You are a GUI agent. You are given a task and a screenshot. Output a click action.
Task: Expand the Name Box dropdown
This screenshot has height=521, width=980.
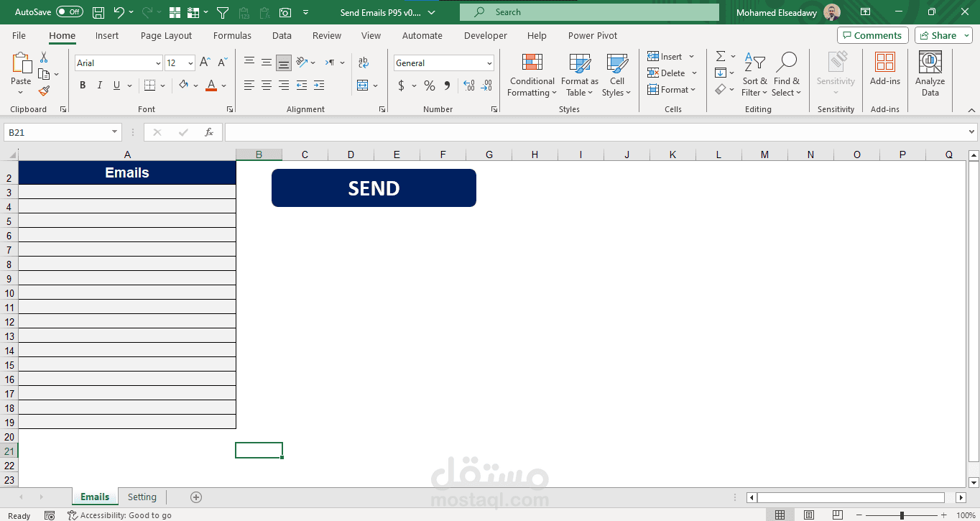tap(115, 132)
